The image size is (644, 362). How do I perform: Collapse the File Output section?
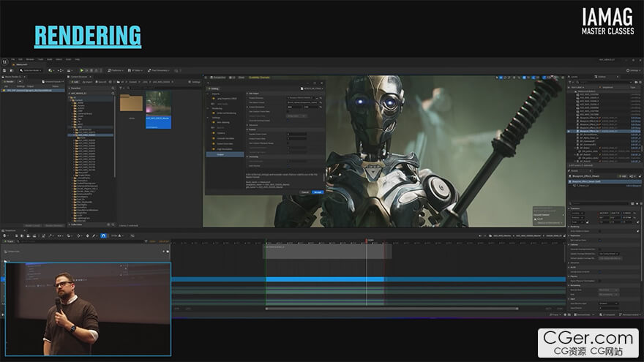(x=247, y=94)
